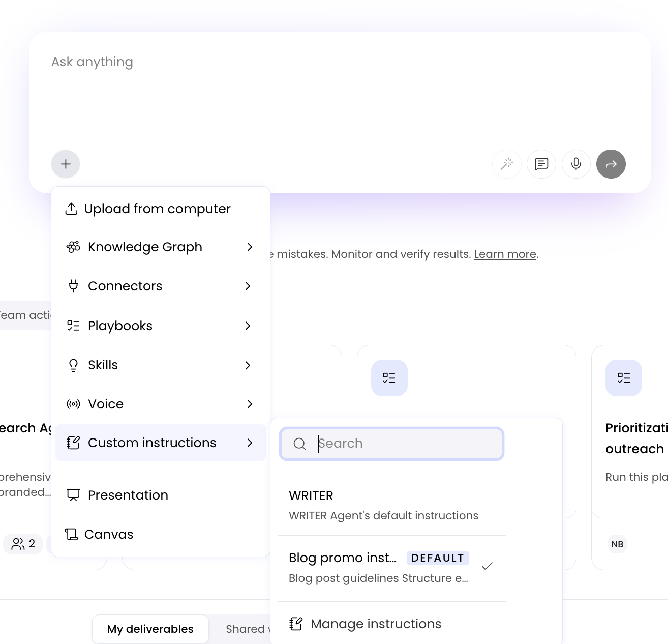Click the Connectors plug icon

point(73,286)
